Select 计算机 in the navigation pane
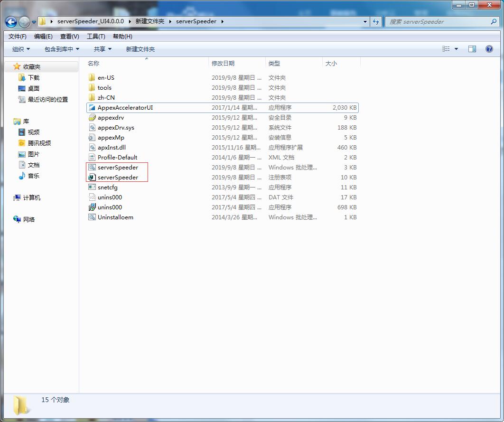The height and width of the screenshot is (422, 504). click(31, 198)
